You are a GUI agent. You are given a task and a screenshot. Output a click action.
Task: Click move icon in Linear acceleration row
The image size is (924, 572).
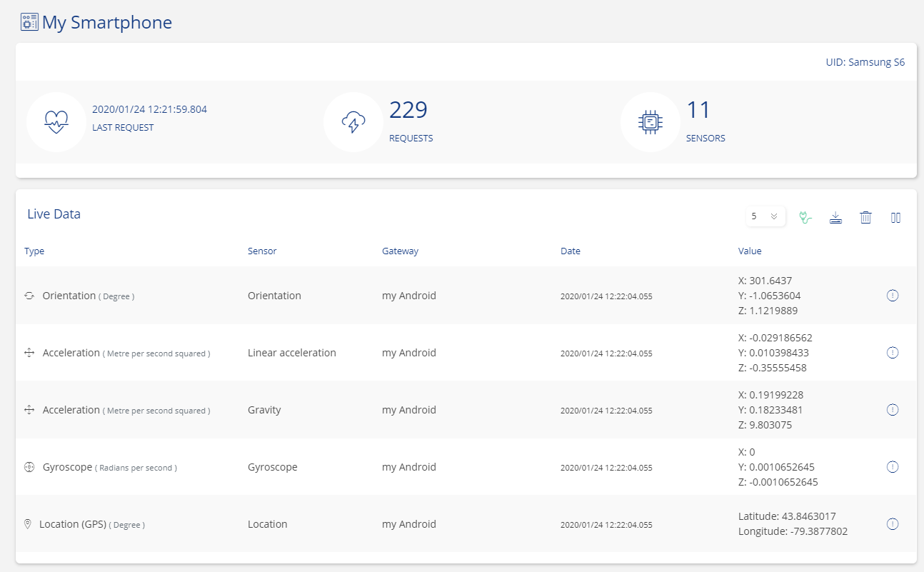click(x=29, y=353)
